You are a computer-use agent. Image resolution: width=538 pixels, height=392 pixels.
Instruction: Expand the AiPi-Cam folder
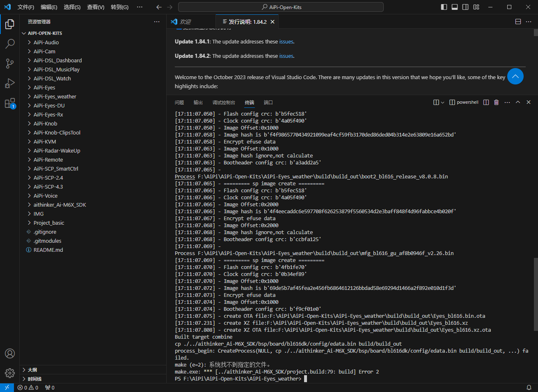pos(93,51)
